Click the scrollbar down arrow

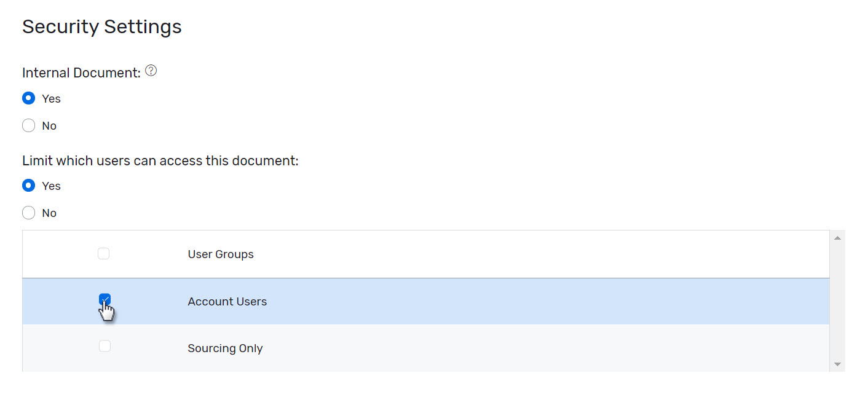(x=837, y=364)
